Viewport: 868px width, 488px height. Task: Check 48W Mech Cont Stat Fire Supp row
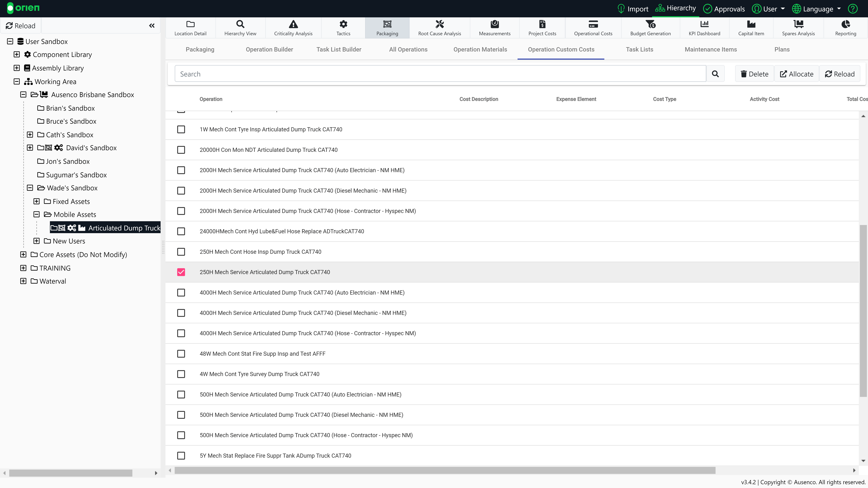click(x=181, y=354)
